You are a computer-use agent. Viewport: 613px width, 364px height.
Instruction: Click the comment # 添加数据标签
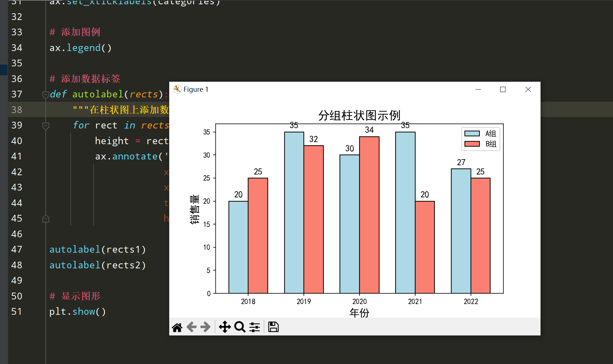tap(85, 79)
